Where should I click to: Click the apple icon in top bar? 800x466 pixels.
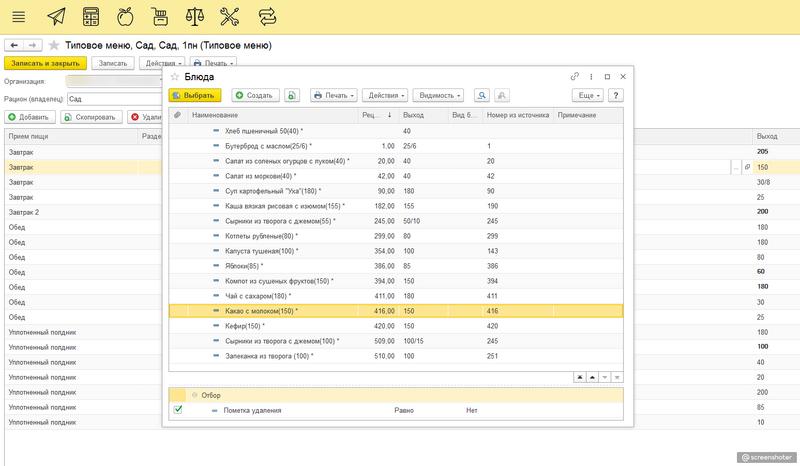(125, 17)
